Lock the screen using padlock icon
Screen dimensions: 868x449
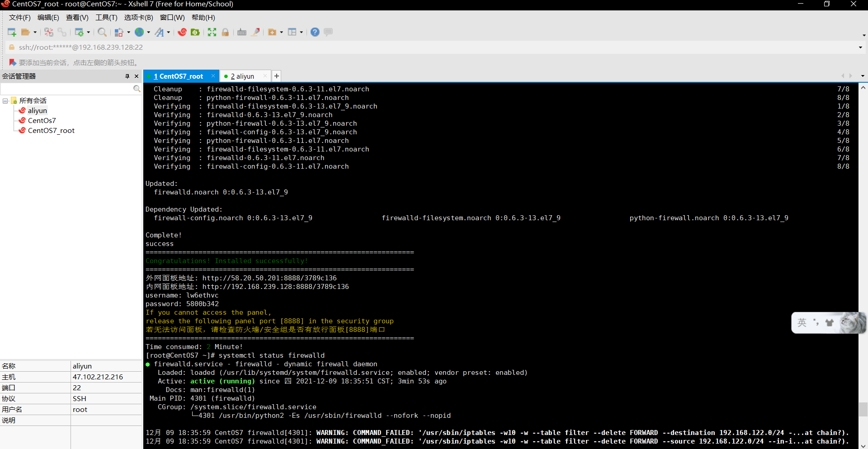tap(225, 32)
